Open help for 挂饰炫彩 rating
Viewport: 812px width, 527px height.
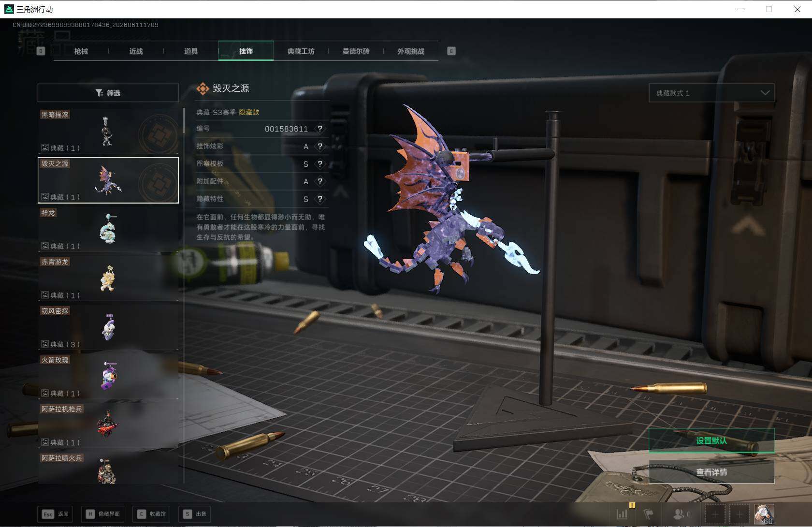point(319,146)
